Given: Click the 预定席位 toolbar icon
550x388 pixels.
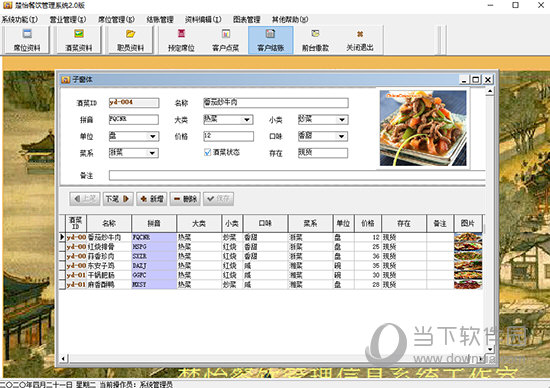Looking at the screenshot, I should [x=181, y=34].
